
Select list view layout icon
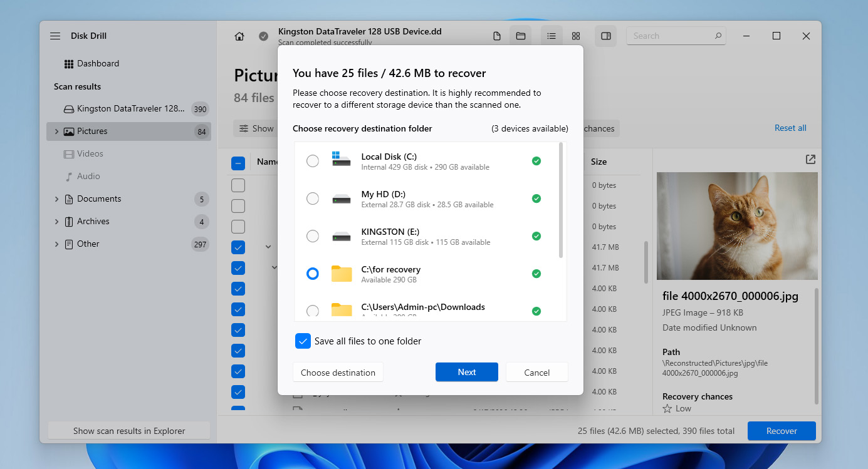point(552,36)
